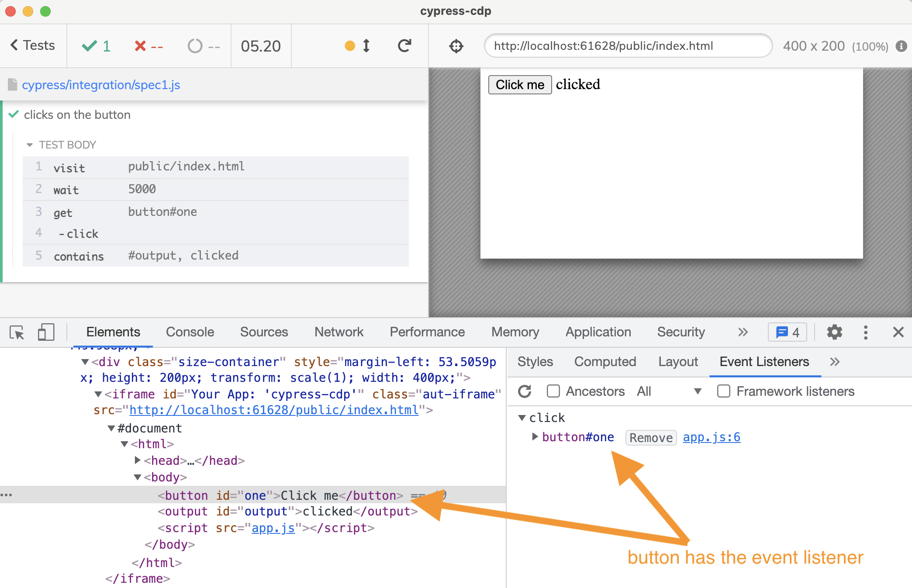The height and width of the screenshot is (588, 912).
Task: Click the URL input field in Cypress preview
Action: coord(625,46)
